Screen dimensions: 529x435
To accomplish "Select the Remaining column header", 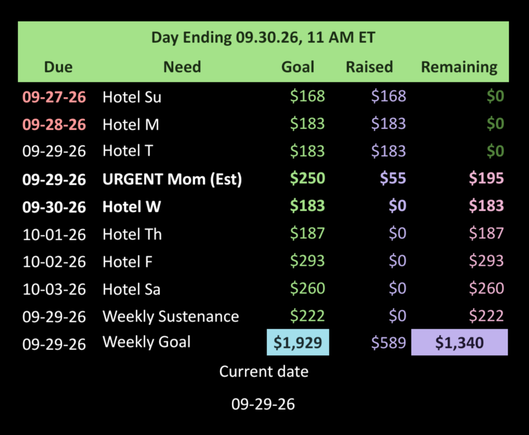I will 459,67.
